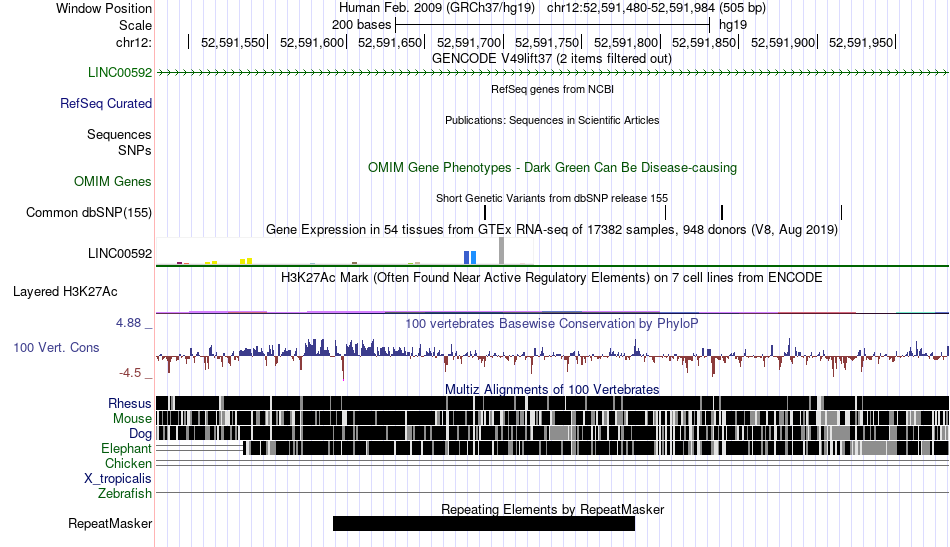Click the 100 Vert. Cons track label
Image resolution: width=950 pixels, height=547 pixels.
coord(56,348)
